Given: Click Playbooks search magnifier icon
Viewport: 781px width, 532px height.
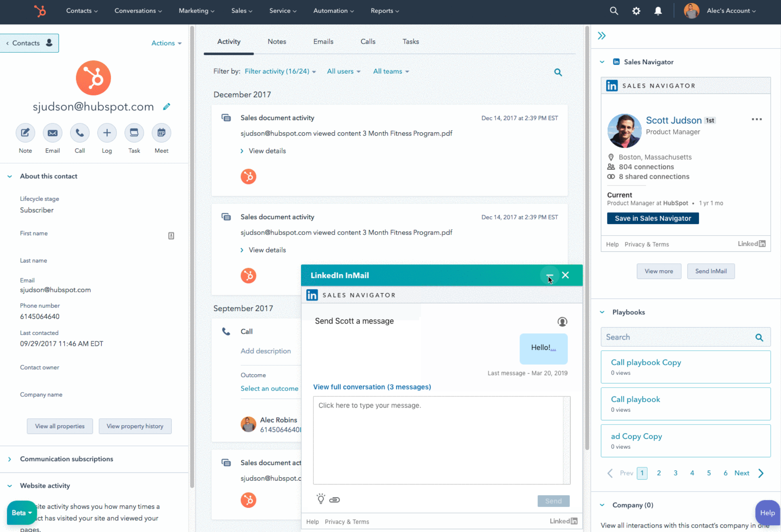Looking at the screenshot, I should click(x=759, y=338).
